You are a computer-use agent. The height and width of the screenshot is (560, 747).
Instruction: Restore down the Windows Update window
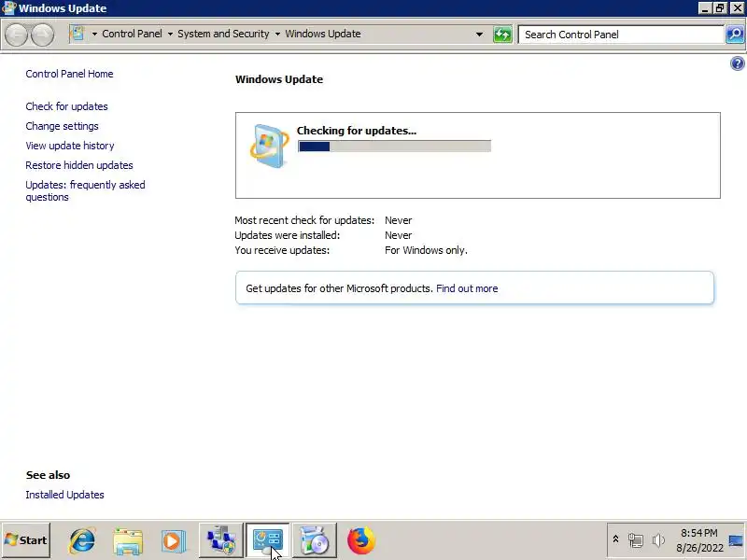pyautogui.click(x=720, y=8)
